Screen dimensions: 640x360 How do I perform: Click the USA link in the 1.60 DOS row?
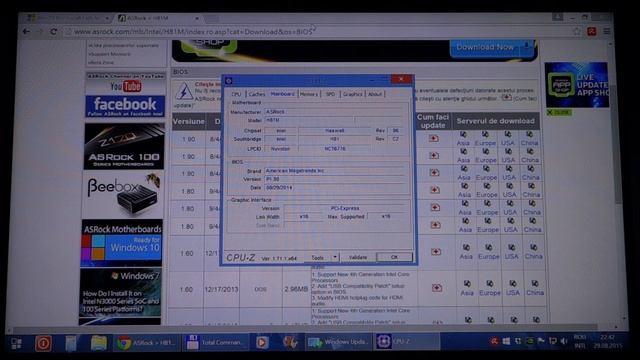pyautogui.click(x=513, y=293)
